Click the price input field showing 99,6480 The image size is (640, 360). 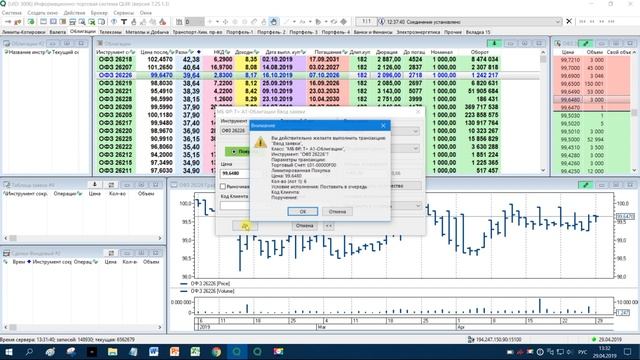[x=235, y=173]
